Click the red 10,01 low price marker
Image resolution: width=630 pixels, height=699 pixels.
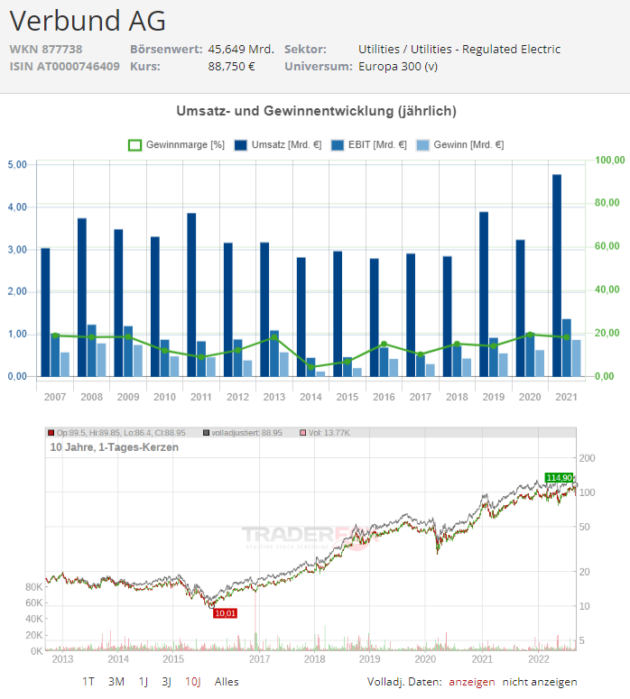pos(225,613)
